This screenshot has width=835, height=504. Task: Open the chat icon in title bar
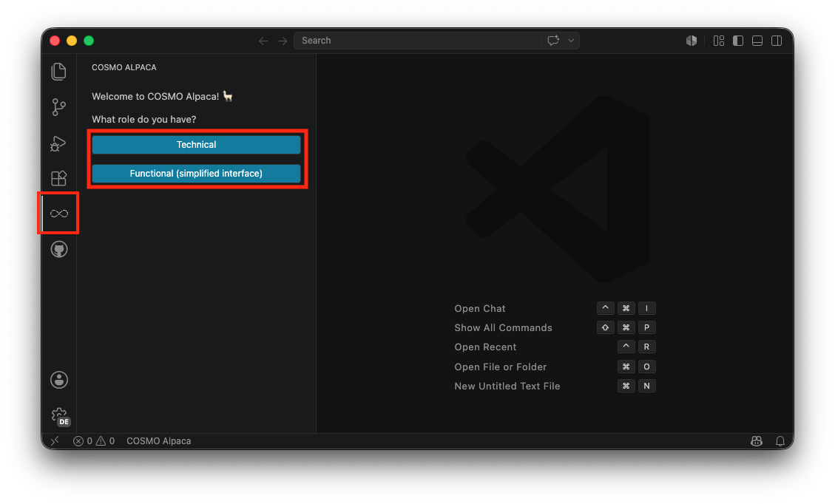[553, 41]
